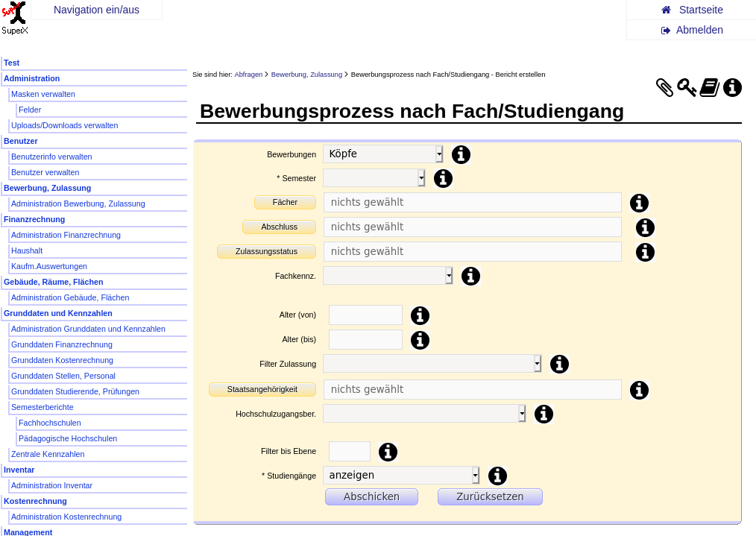Show info for Alter (von) field
This screenshot has width=756, height=536.
tap(420, 315)
